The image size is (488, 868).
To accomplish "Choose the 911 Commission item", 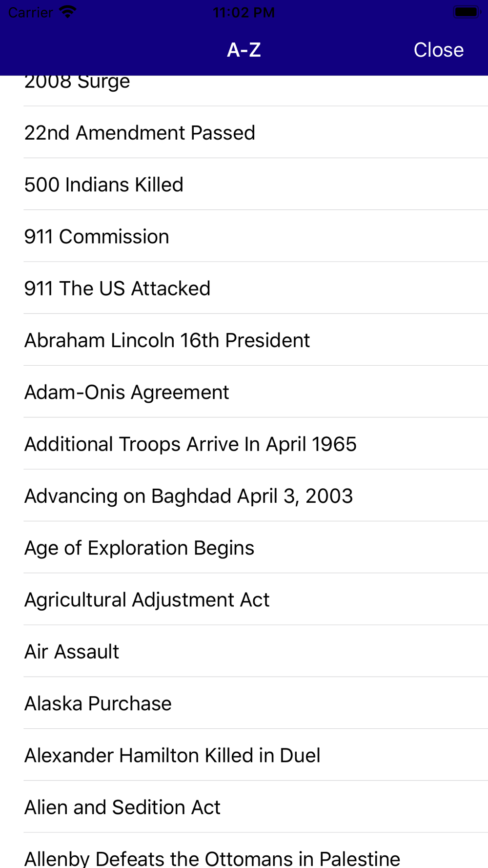I will point(97,237).
